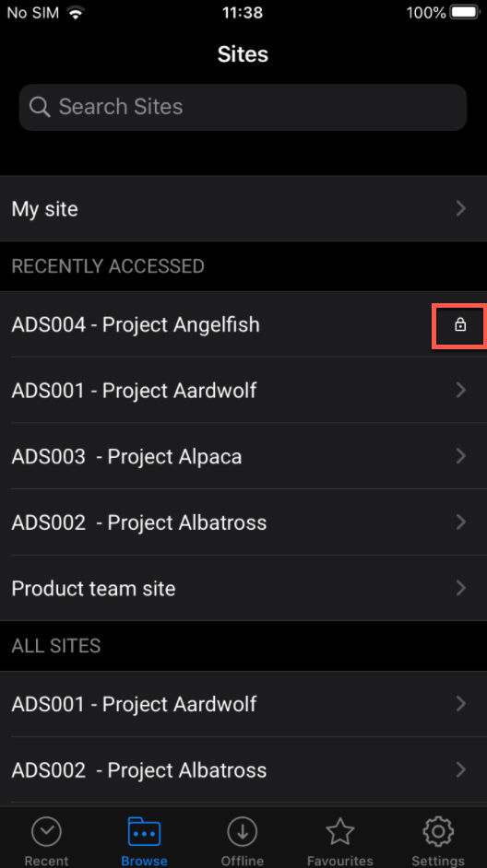Open chevron for ADS003 Project Alpaca
The image size is (487, 868).
(460, 456)
